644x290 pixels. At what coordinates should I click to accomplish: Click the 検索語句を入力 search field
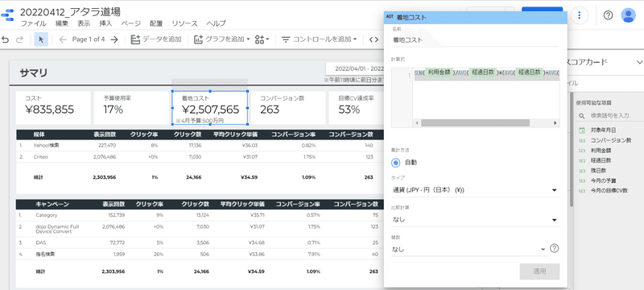tap(609, 116)
